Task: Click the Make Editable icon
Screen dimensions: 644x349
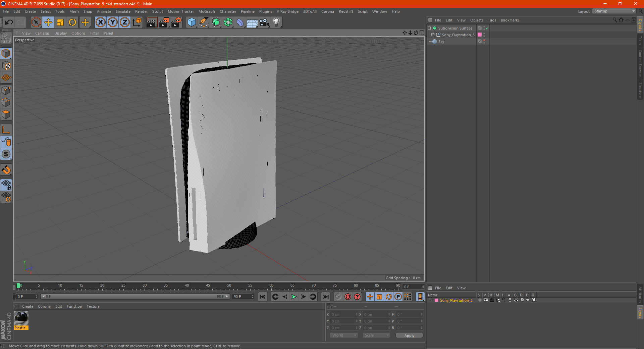Action: click(x=6, y=38)
